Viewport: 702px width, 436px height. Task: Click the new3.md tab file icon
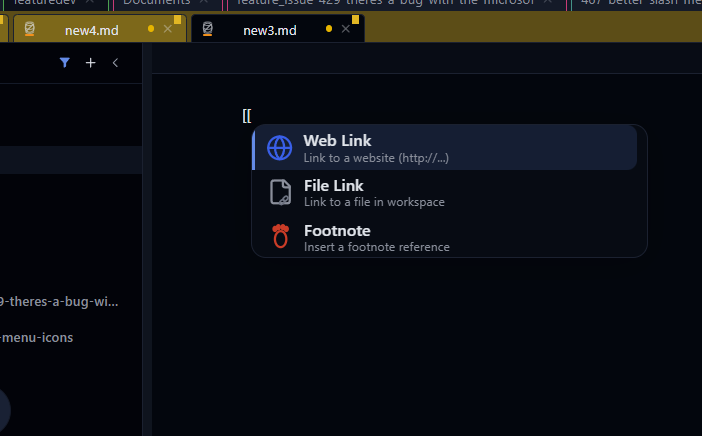tap(207, 29)
